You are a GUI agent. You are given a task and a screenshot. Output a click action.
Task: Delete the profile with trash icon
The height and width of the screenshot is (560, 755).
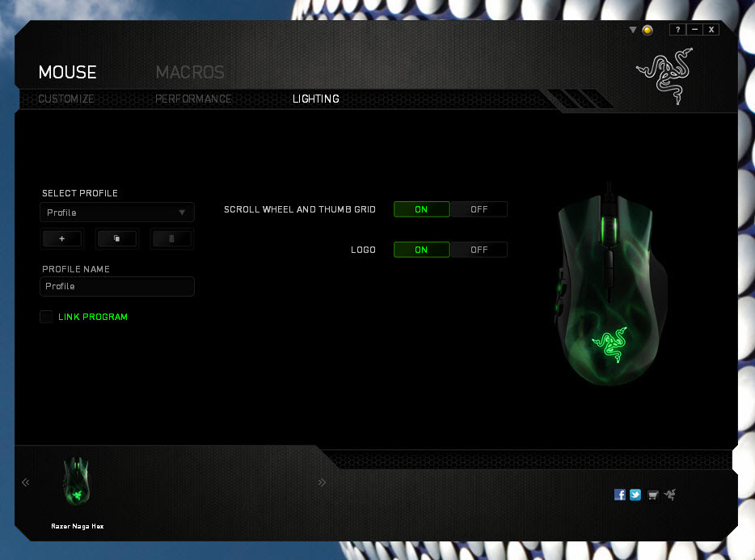pyautogui.click(x=172, y=239)
